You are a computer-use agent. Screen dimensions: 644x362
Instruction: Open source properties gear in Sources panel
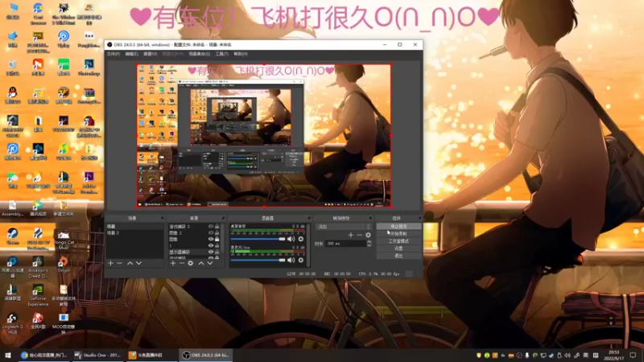191,263
